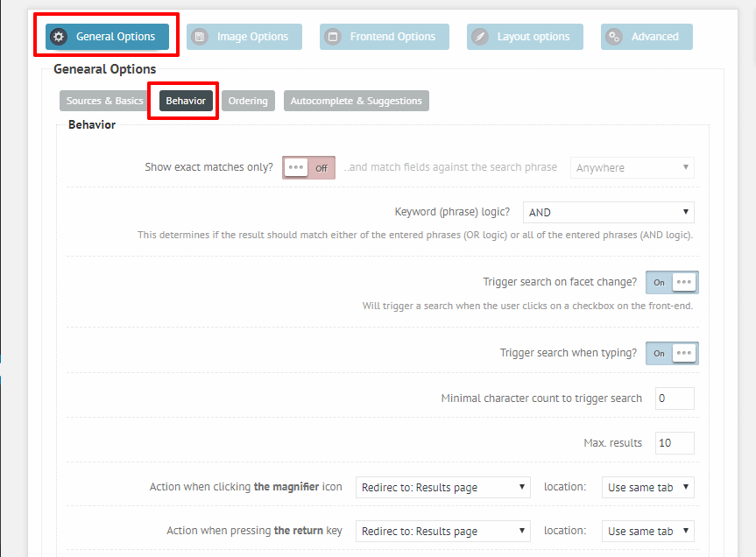Click the Max results input field
Screen dimensions: 756x557
[x=674, y=442]
